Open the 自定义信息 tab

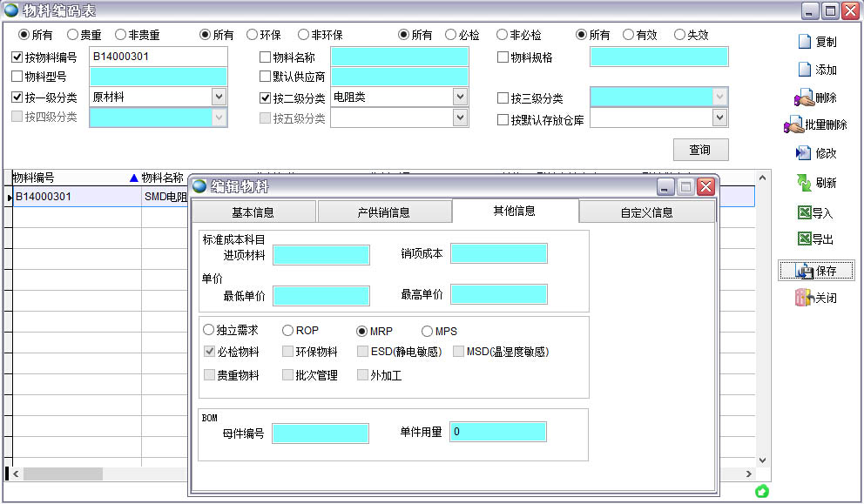pyautogui.click(x=647, y=211)
